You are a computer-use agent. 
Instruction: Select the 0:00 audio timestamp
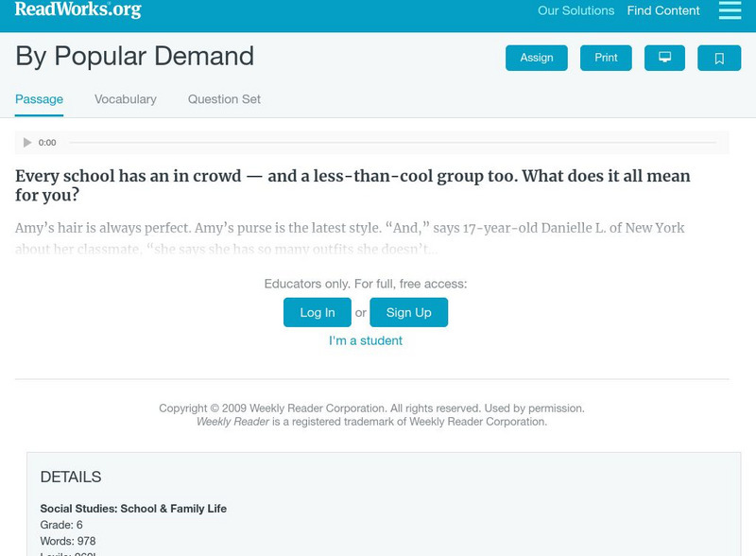(x=46, y=144)
